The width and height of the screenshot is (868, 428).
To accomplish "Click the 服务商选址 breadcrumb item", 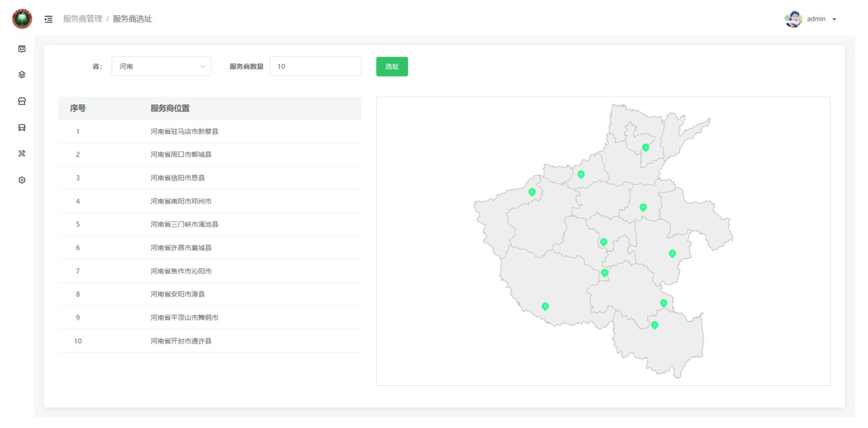I will tap(132, 19).
